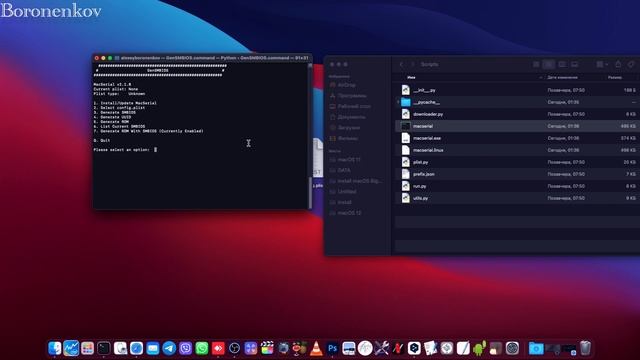640x360 pixels.
Task: Select the __init__.py file
Action: [x=518, y=90]
